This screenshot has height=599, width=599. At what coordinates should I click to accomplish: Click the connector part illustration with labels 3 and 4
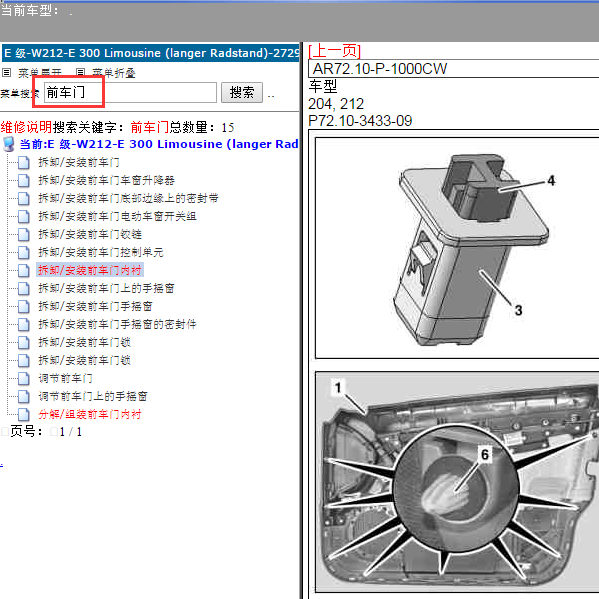[457, 248]
